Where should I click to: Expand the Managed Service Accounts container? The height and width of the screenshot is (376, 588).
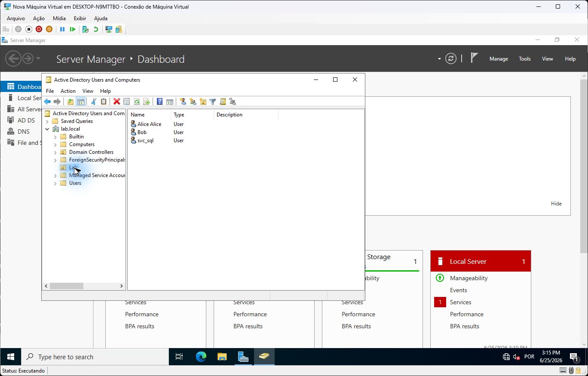click(55, 175)
